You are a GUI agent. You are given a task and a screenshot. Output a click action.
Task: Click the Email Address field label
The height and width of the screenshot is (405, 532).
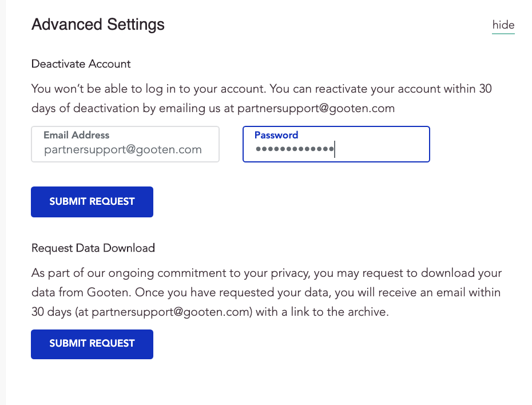click(76, 135)
